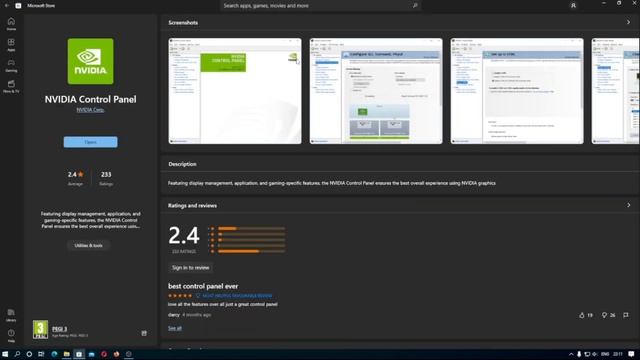The width and height of the screenshot is (640, 360).
Task: Click the ENG language indicator
Action: (605, 354)
